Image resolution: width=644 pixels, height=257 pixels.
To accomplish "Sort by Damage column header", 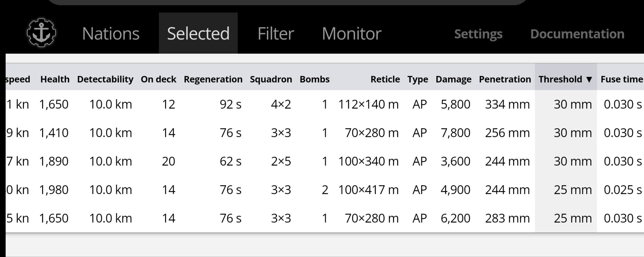I will tap(453, 79).
